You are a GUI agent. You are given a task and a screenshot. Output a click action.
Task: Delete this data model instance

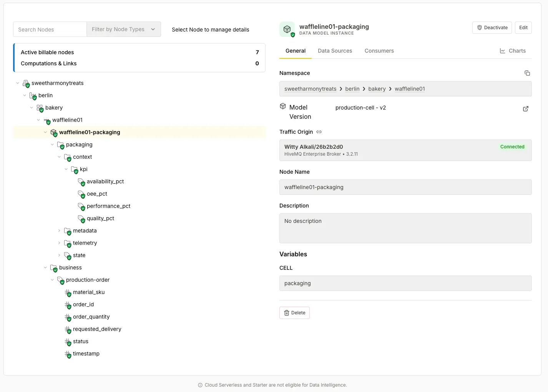(294, 313)
